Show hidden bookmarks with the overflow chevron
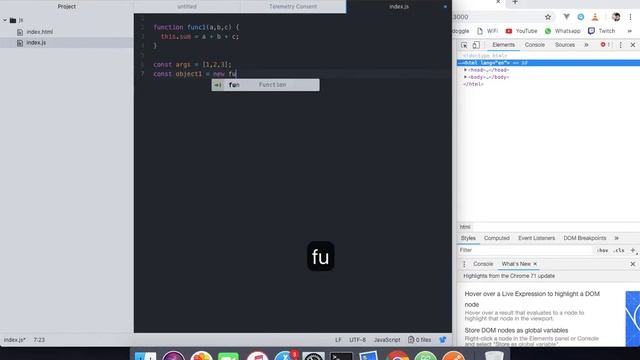The image size is (640, 360). tap(629, 31)
